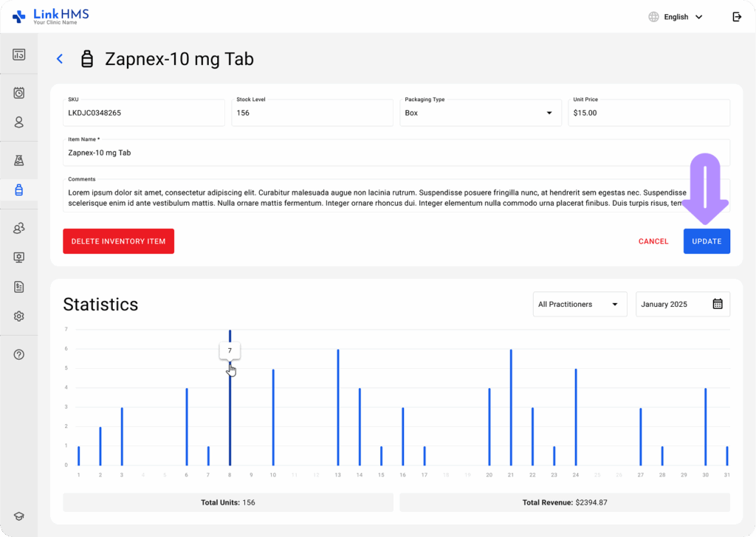Click the chart bar for day 24
This screenshot has height=537, width=756.
[576, 417]
